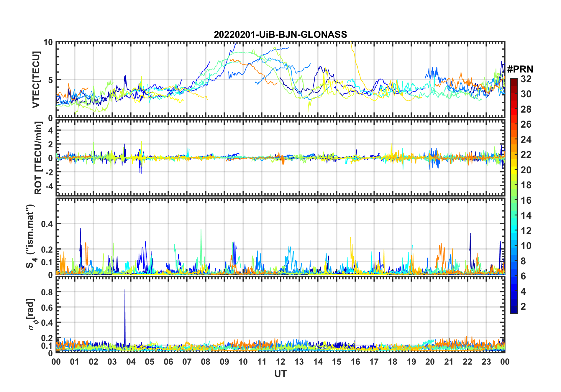
Task: Click colorbar tick label 28
Action: (x=526, y=109)
